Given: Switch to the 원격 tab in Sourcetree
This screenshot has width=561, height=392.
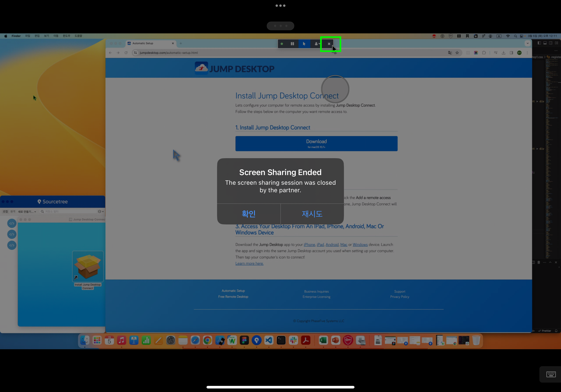Looking at the screenshot, I should tap(13, 212).
